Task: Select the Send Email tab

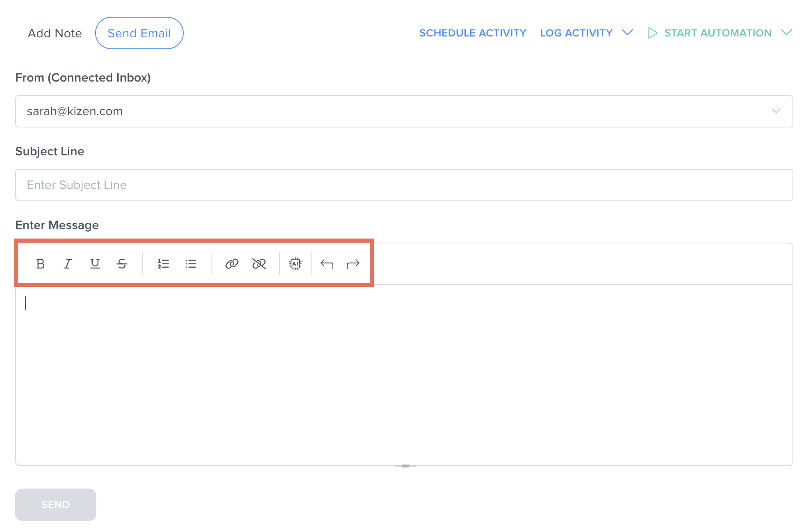Action: tap(139, 33)
